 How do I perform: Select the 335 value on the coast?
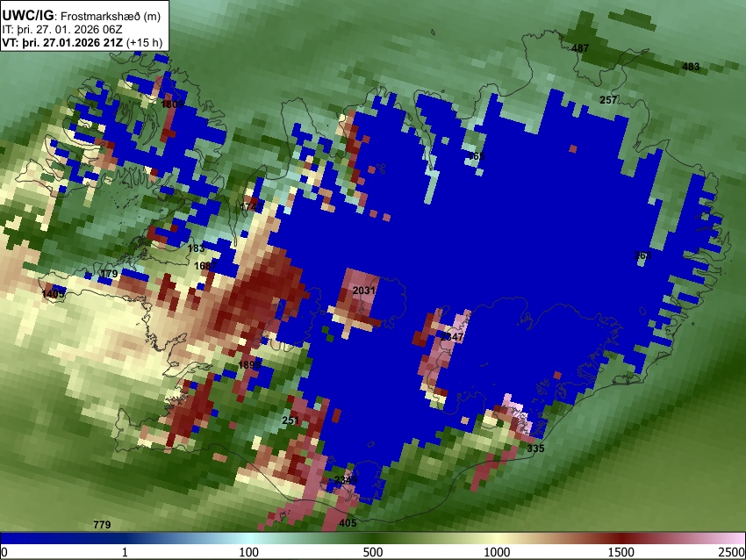click(x=535, y=449)
